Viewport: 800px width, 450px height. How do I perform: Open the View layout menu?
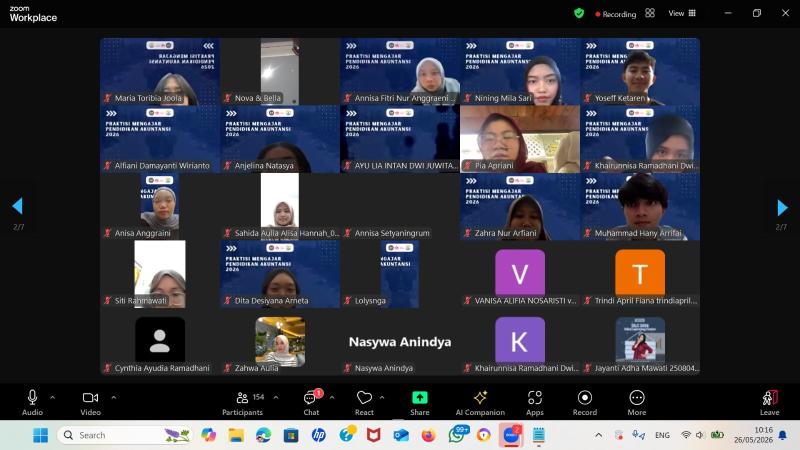pos(682,13)
